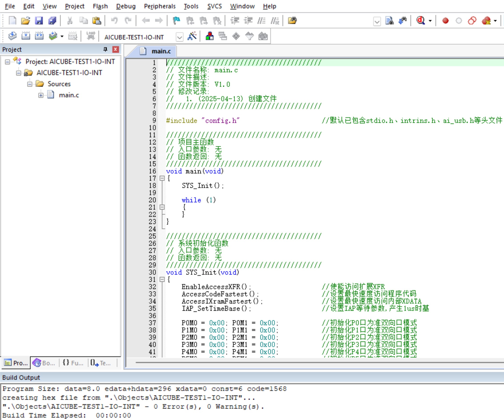504x420 pixels.
Task: Open the batch build dropdown arrow
Action: coord(62,36)
